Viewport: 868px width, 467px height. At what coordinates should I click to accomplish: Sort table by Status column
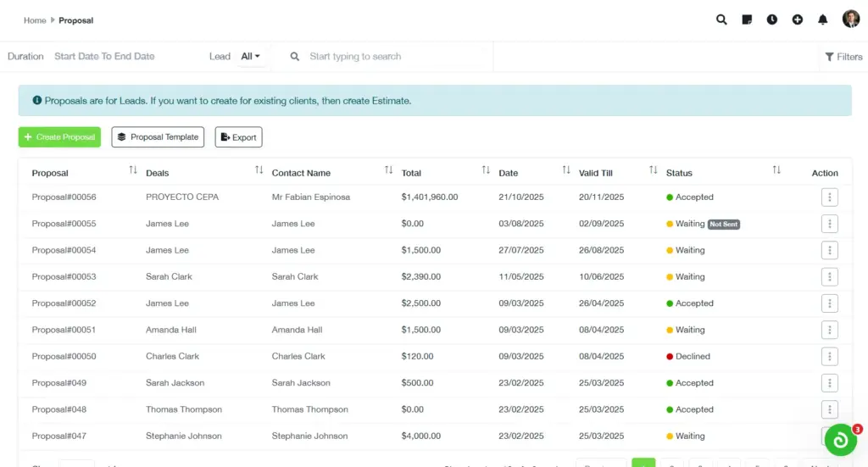click(x=776, y=171)
